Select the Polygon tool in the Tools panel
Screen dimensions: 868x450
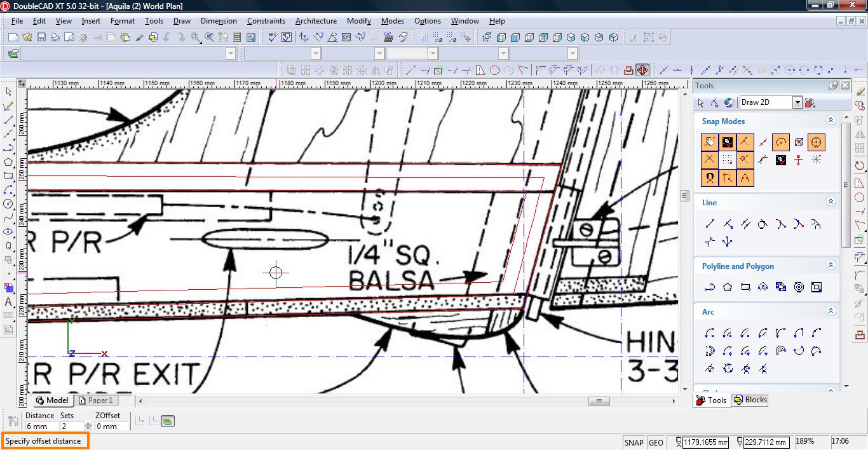click(728, 287)
